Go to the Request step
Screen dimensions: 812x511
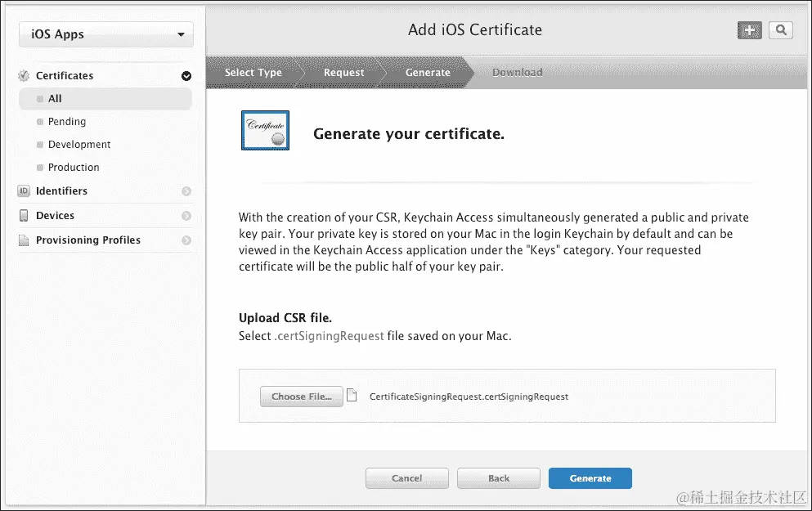344,73
